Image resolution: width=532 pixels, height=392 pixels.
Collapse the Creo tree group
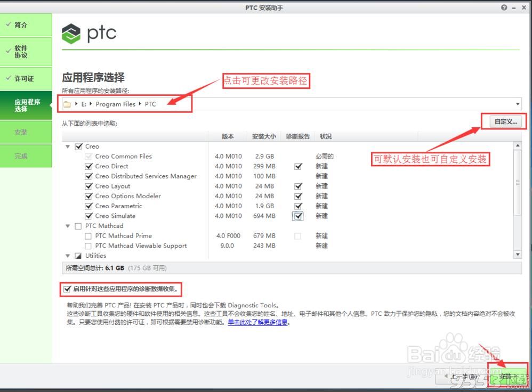click(x=68, y=146)
